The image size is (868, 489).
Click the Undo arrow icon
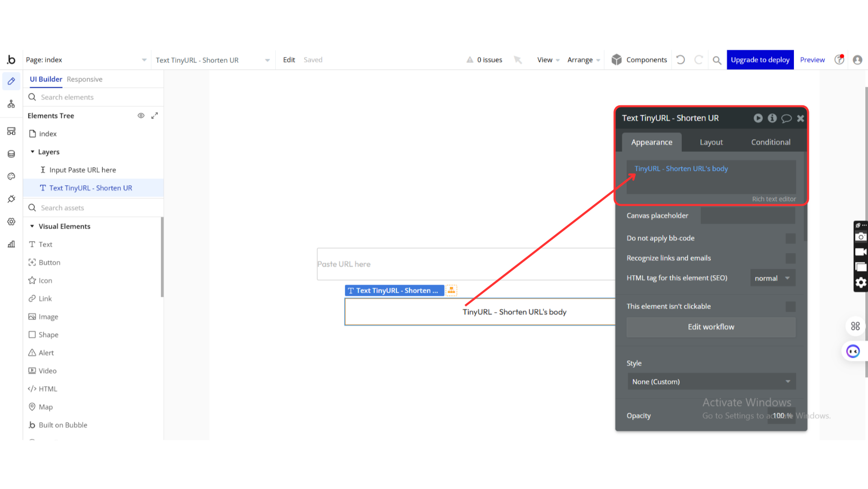681,60
